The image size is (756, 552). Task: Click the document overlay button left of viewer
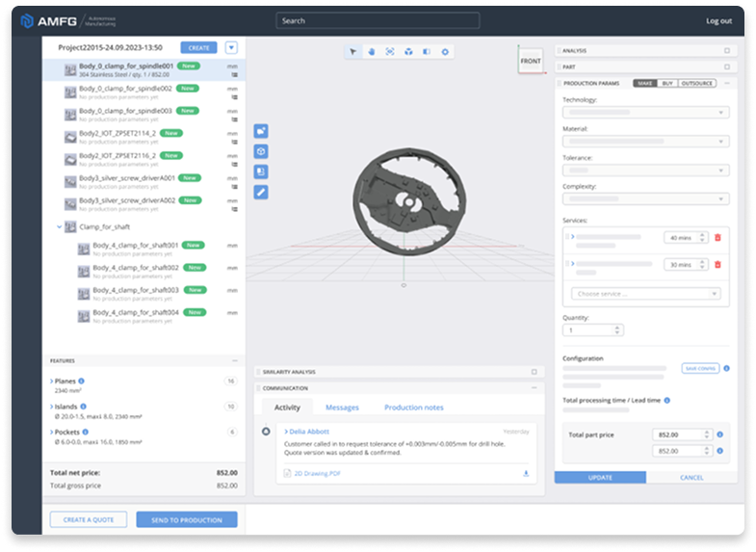pyautogui.click(x=261, y=171)
